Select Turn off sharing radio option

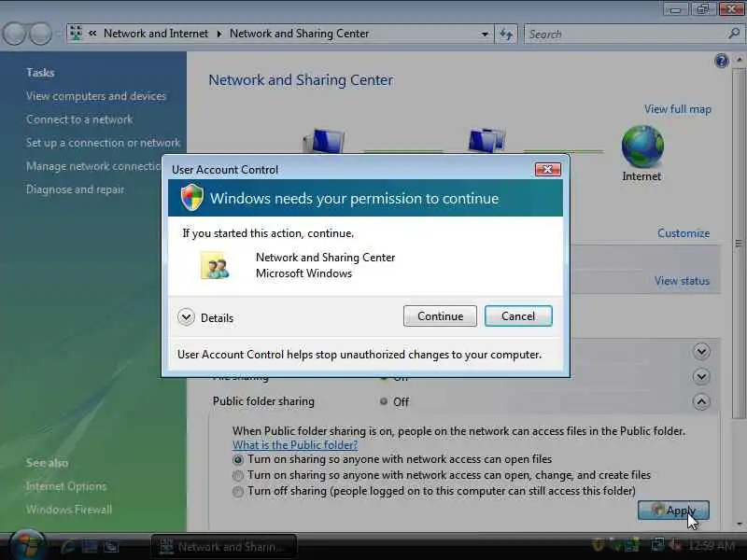click(x=237, y=492)
